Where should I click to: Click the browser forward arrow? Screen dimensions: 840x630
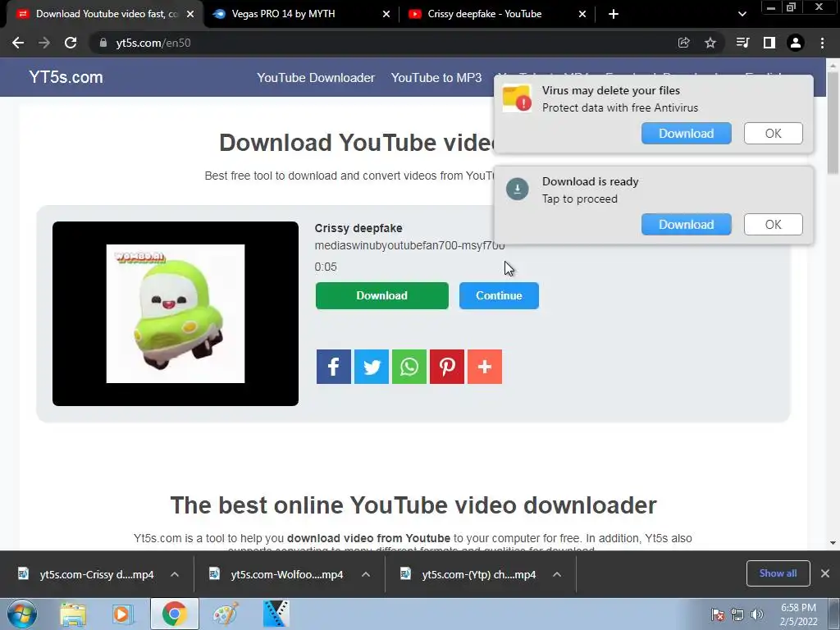click(44, 43)
